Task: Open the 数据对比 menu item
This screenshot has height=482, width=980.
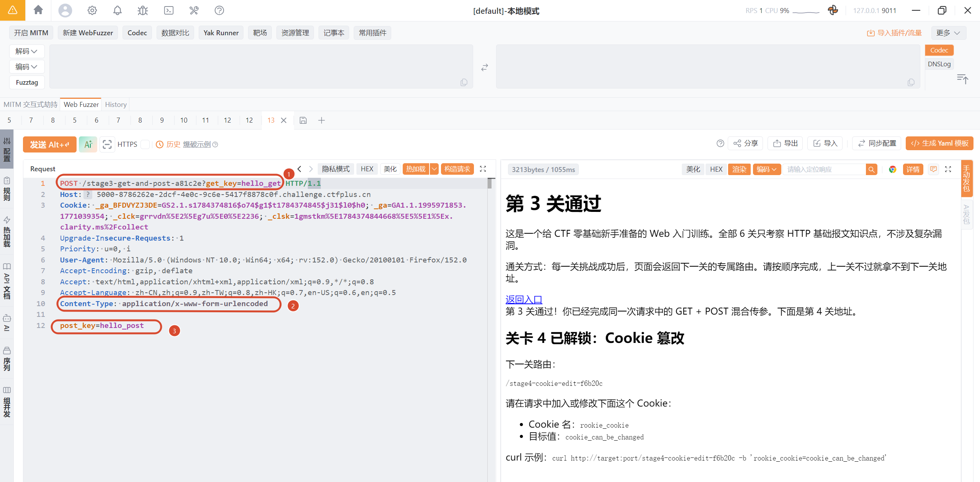Action: (x=175, y=33)
